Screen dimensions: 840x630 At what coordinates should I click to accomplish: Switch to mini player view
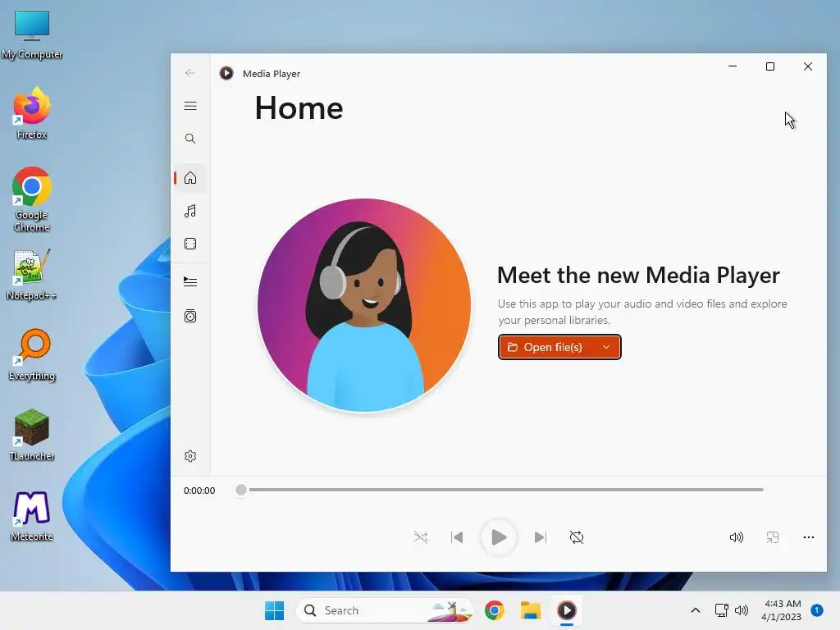[773, 536]
